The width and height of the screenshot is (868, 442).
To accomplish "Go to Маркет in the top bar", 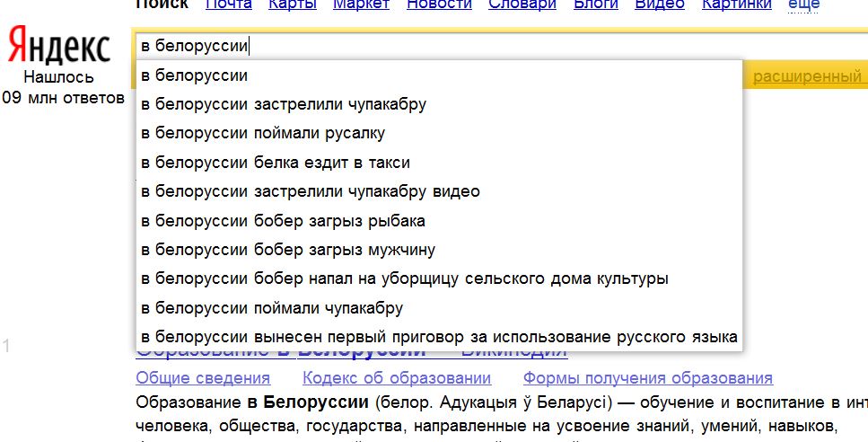I will 361,4.
